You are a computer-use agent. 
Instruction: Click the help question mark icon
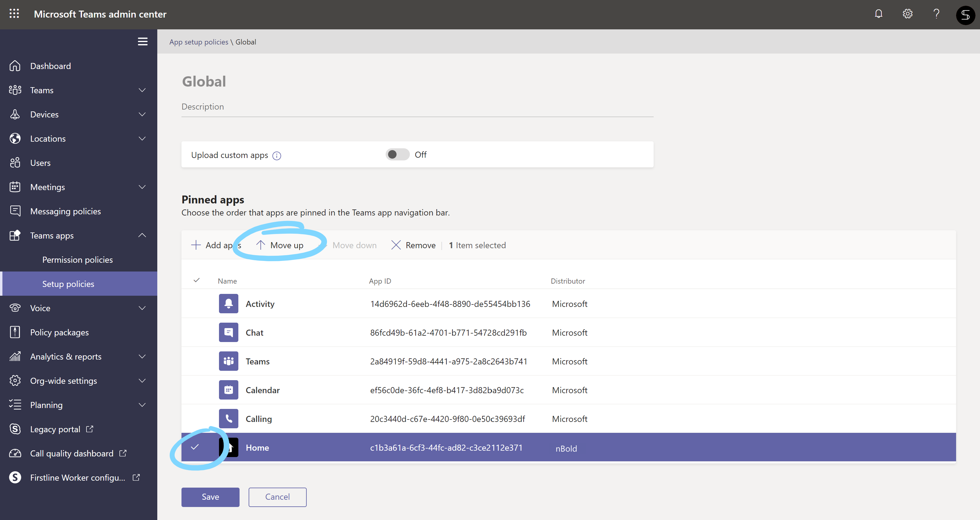pyautogui.click(x=936, y=14)
